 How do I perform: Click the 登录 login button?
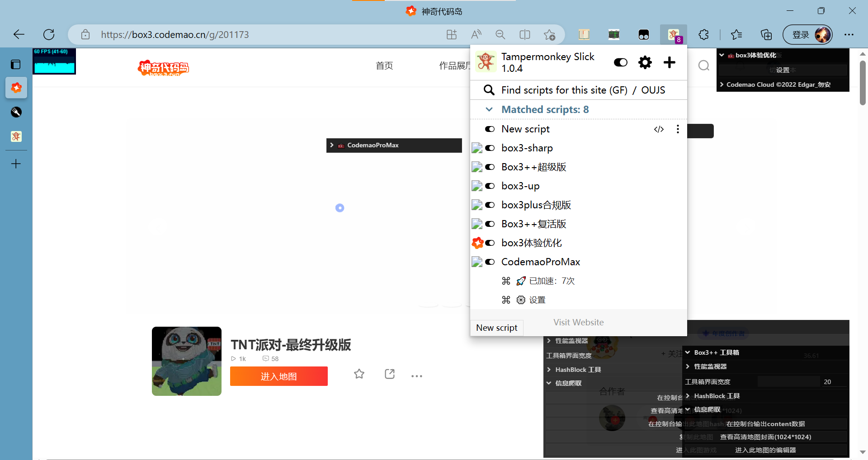807,34
